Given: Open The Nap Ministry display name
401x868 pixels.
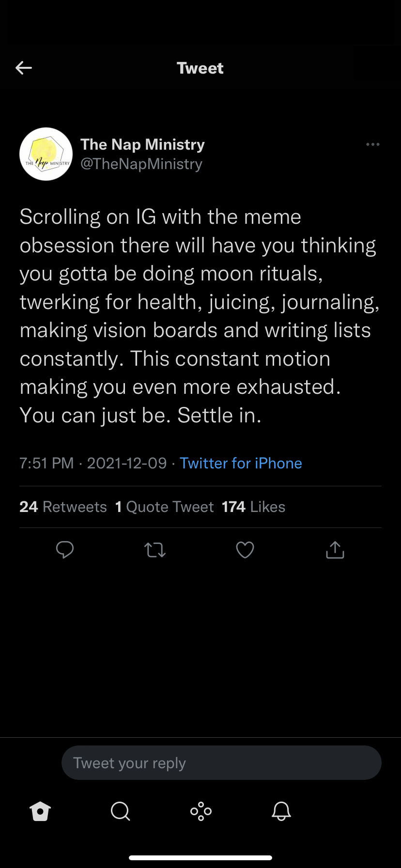Looking at the screenshot, I should (x=142, y=144).
